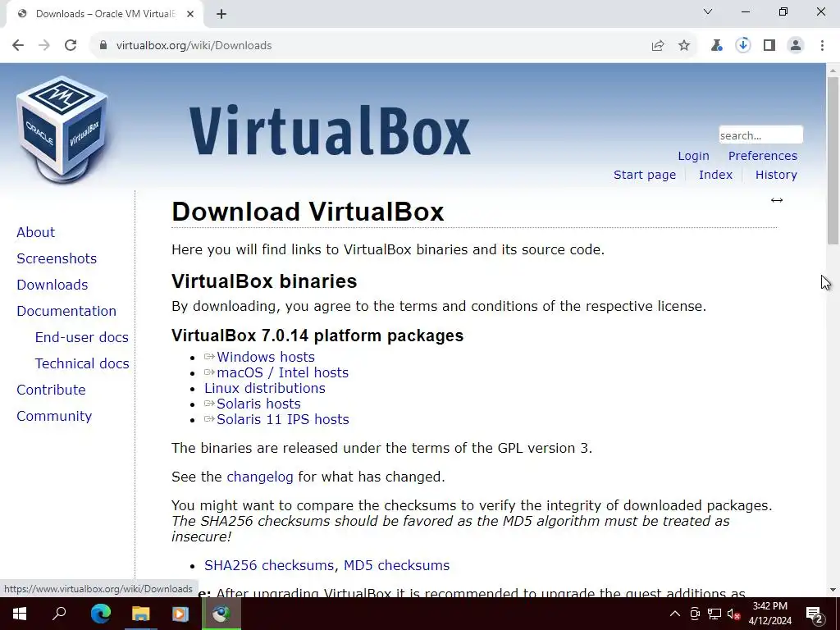Click the network tray icon
This screenshot has height=630, width=840.
tap(714, 614)
